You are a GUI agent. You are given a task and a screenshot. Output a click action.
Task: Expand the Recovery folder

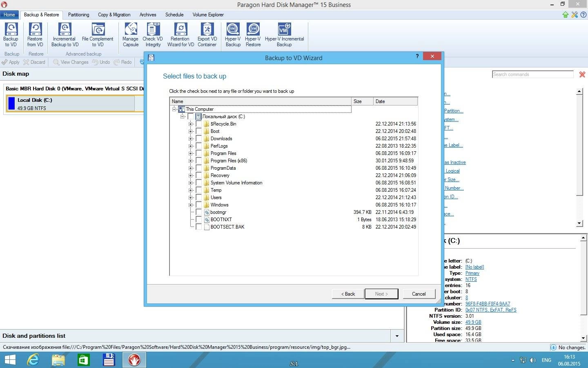click(x=191, y=175)
